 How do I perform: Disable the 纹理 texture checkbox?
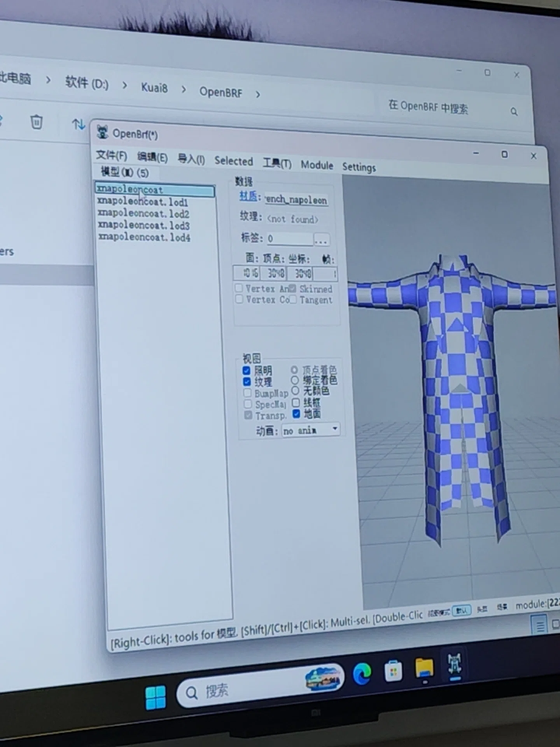(x=247, y=381)
